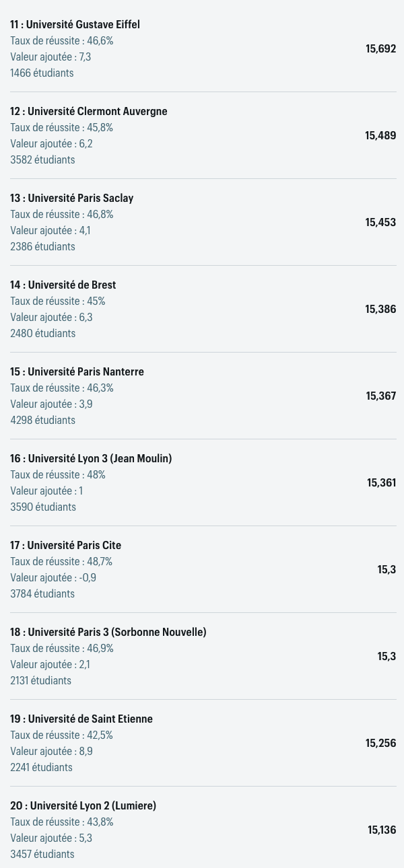
Task: Click the 15,386 score for Brest
Action: coord(381,310)
